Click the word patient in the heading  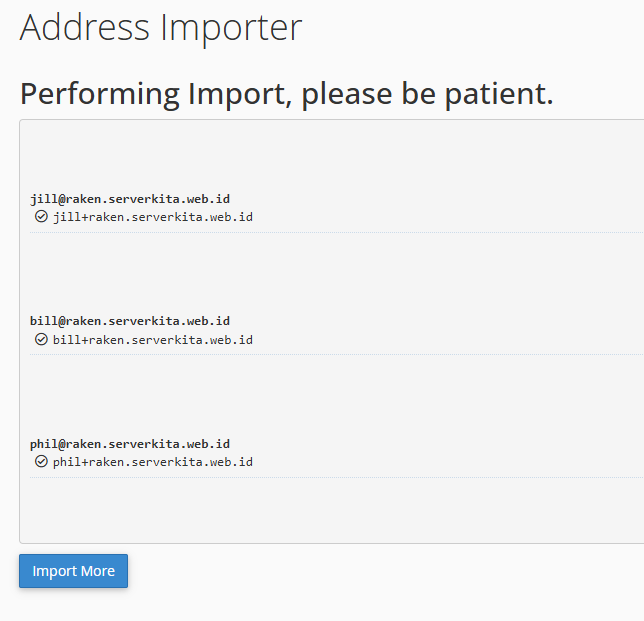tap(499, 94)
